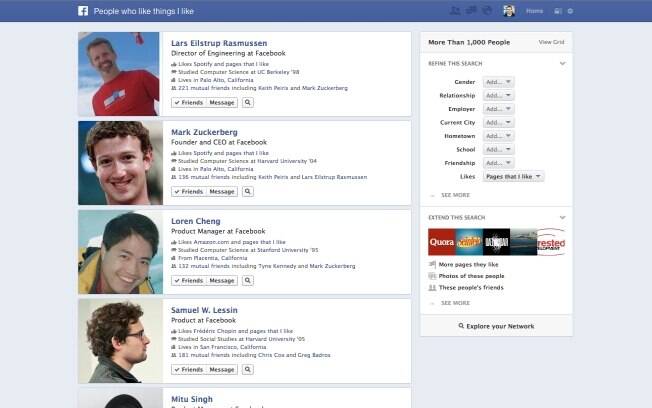Switch to View Grid
Viewport: 652px width, 408px height.
551,42
